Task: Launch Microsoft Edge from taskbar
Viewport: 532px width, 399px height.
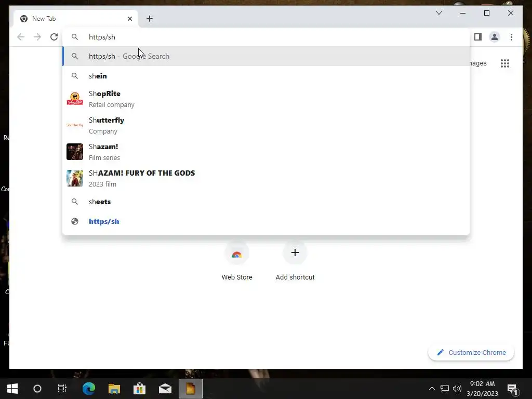Action: pos(88,389)
